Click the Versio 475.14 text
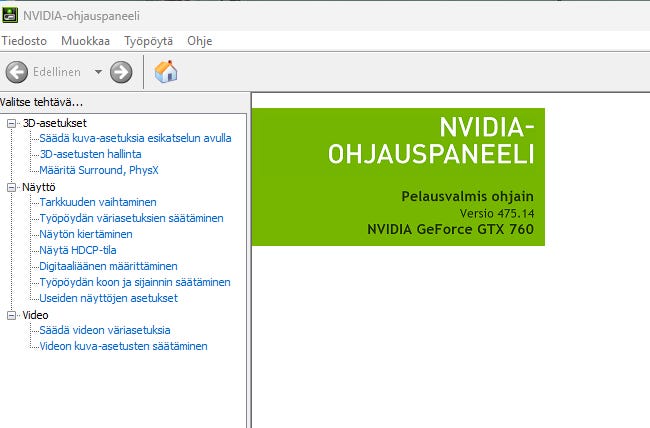This screenshot has height=428, width=650. 497,214
